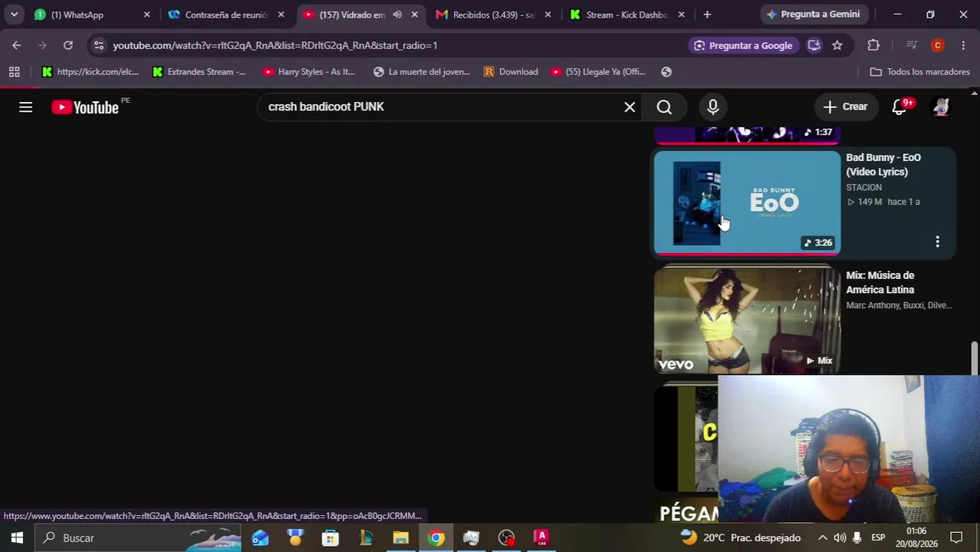Image resolution: width=980 pixels, height=552 pixels.
Task: Open the Harry Styles - As It bookmark
Action: pyautogui.click(x=309, y=71)
